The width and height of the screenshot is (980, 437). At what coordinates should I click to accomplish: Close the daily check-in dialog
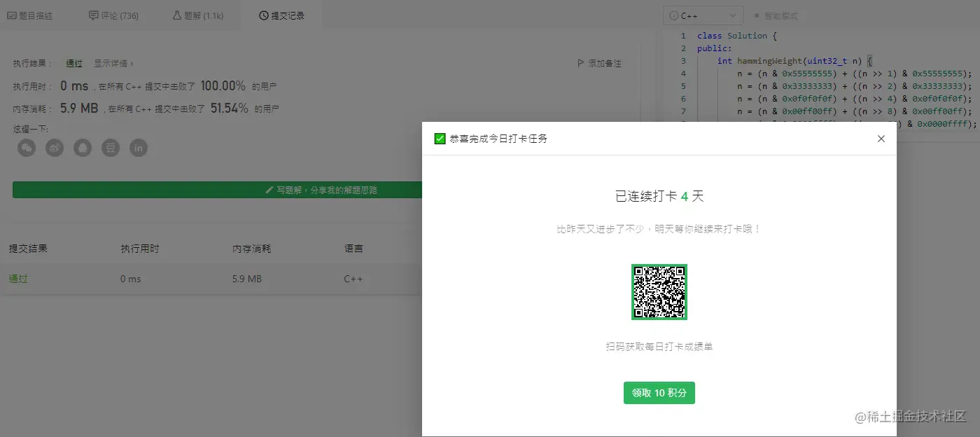[881, 139]
